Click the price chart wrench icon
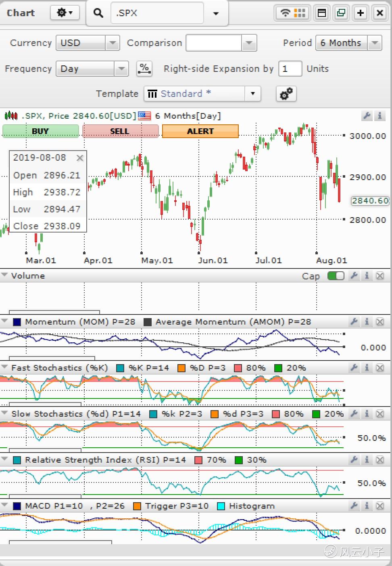392x566 pixels. click(x=367, y=116)
